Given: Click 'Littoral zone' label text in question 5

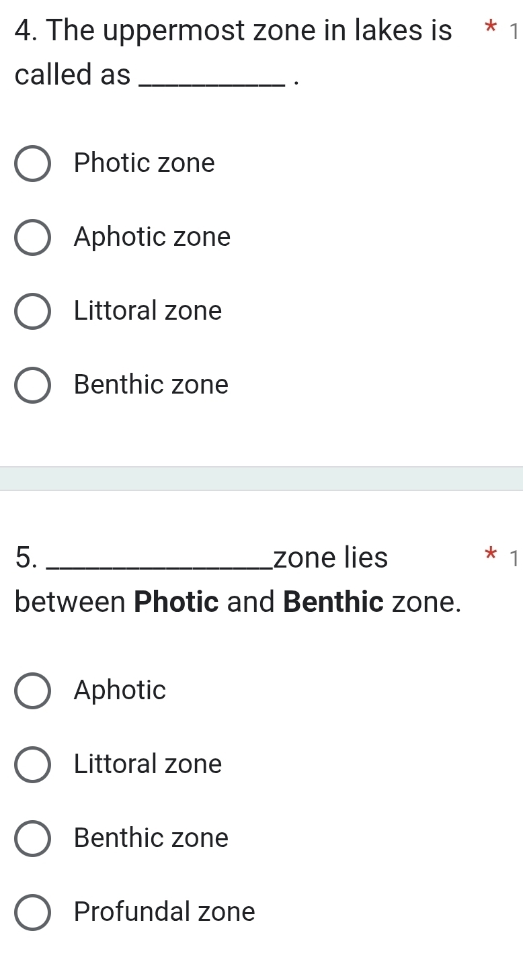Looking at the screenshot, I should coord(148,764).
